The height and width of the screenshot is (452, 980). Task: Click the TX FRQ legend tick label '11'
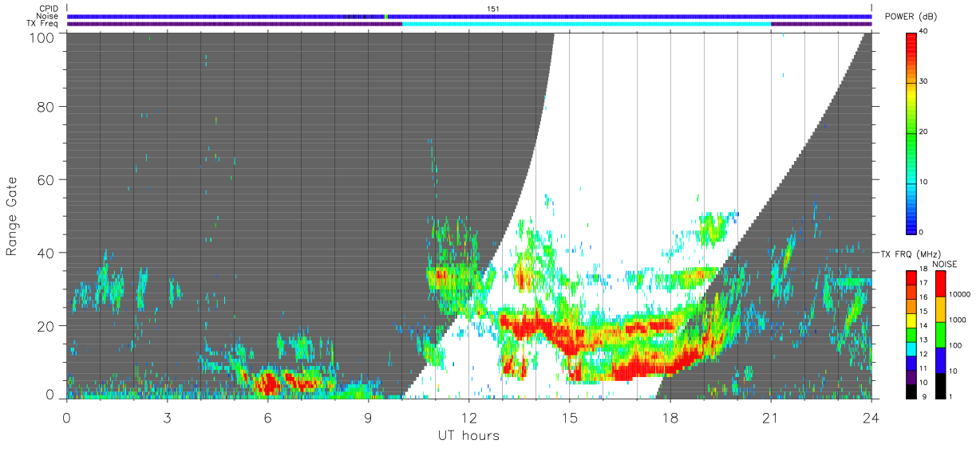923,368
